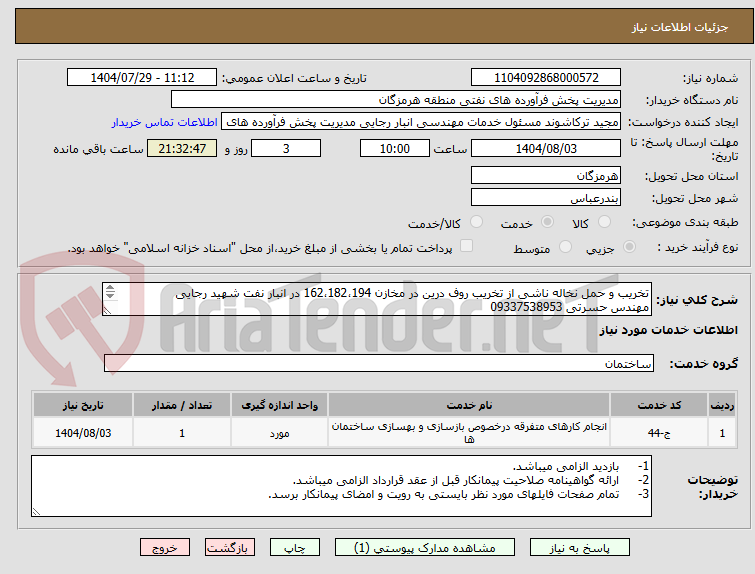
Task: Click the buyer organization name field
Action: pyautogui.click(x=396, y=100)
